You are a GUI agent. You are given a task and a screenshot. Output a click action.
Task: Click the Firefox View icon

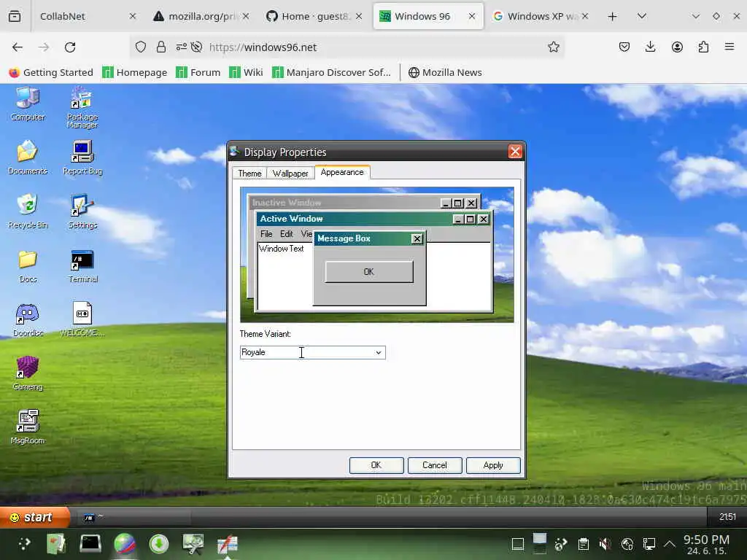coord(15,16)
